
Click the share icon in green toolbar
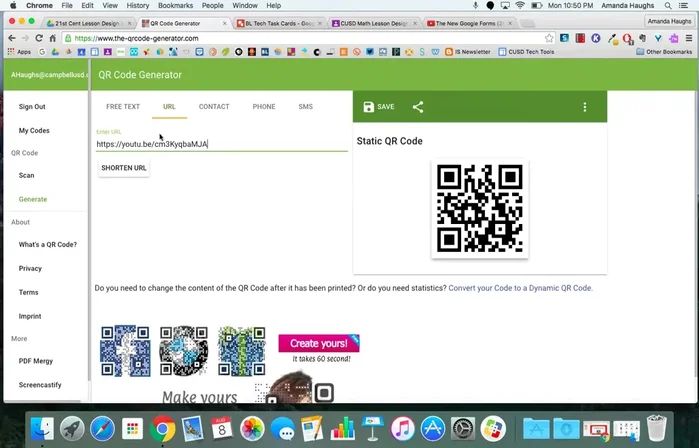(418, 107)
